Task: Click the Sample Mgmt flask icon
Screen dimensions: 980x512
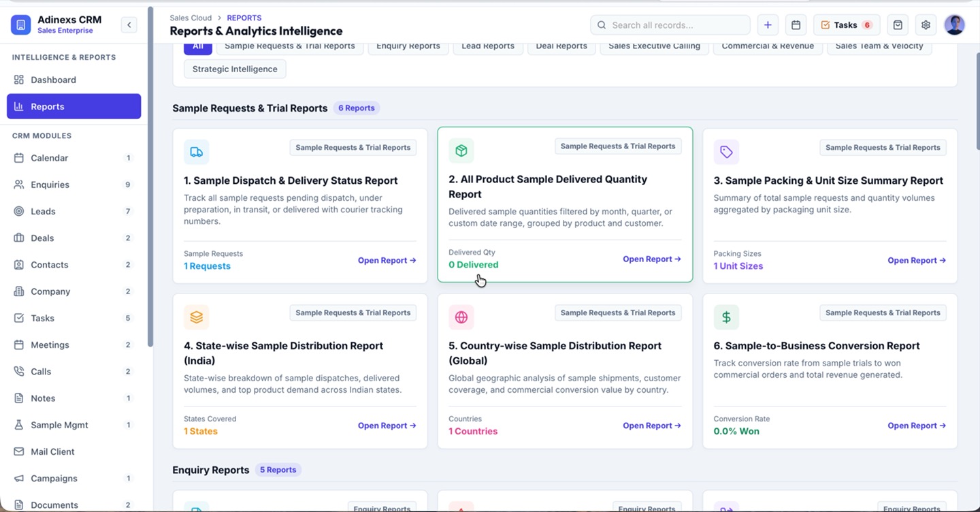Action: click(19, 425)
